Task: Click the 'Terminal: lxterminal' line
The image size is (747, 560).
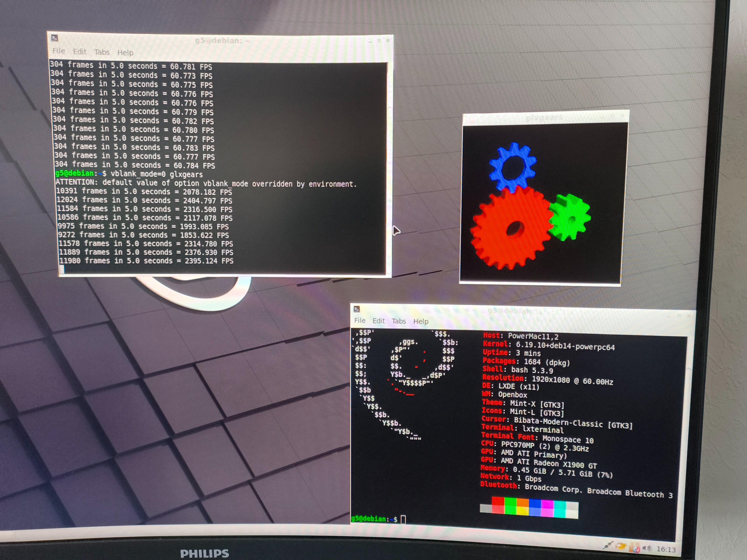Action: click(522, 429)
